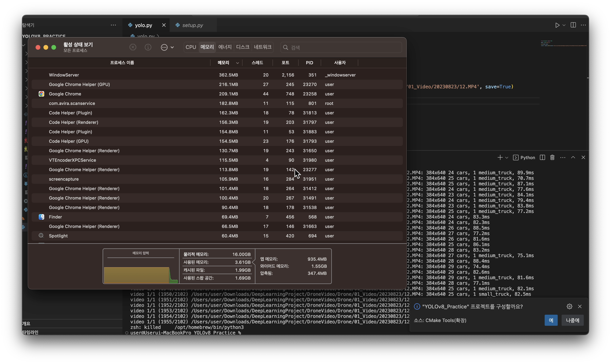Click the Run Python file play icon
The width and height of the screenshot is (611, 364).
pos(557,25)
